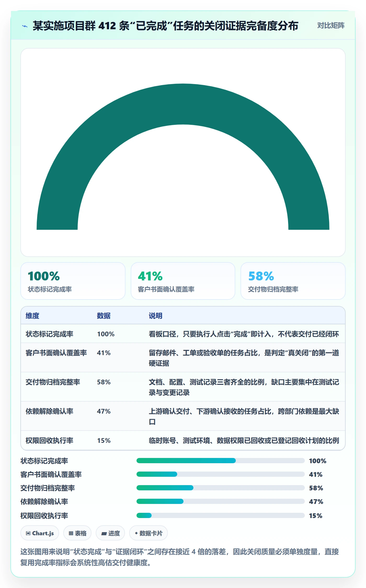Click the description starting with 看板口径
This screenshot has height=588, width=366.
[x=244, y=334]
